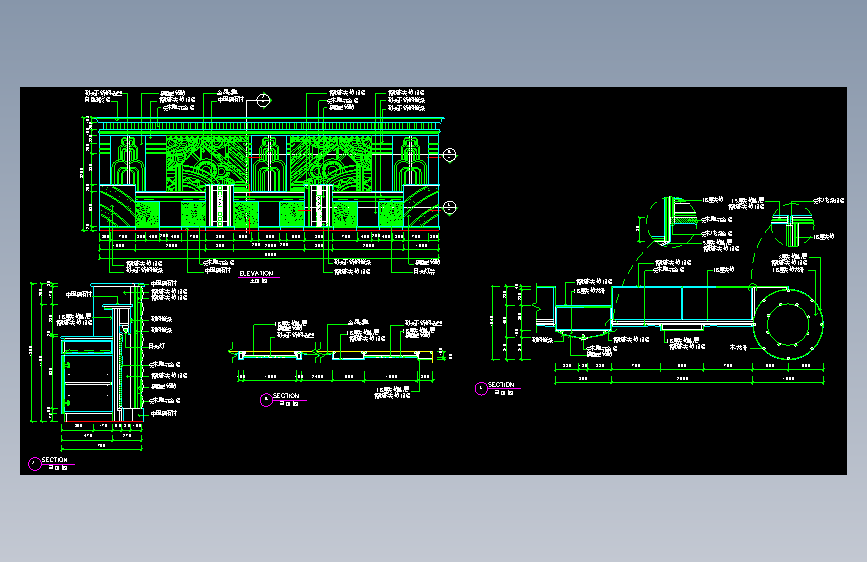Viewport: 867px width, 562px height.
Task: Select the magenta section marker circle under the middle drawing
Action: pos(267,399)
